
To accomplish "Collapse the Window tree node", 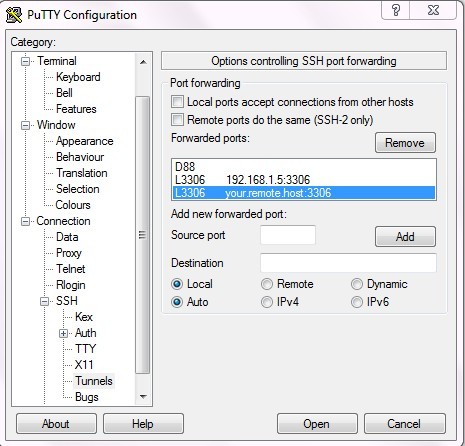I will pos(25,125).
